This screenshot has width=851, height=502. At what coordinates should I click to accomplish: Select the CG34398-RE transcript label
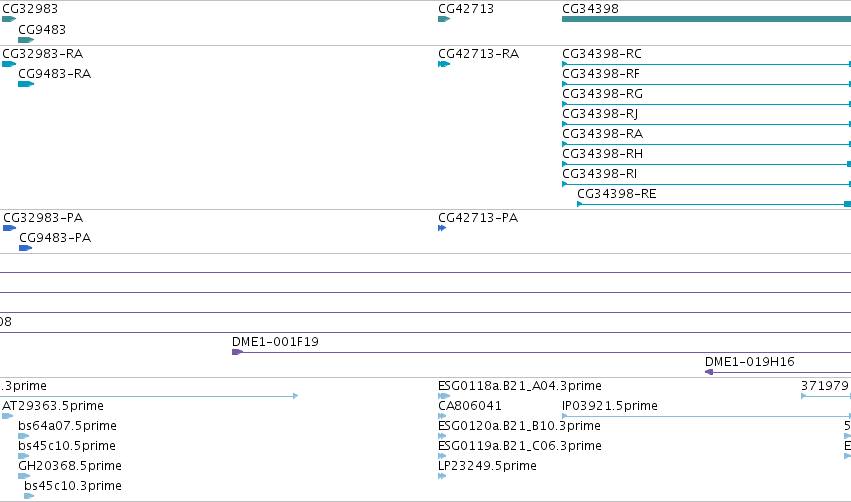click(617, 194)
